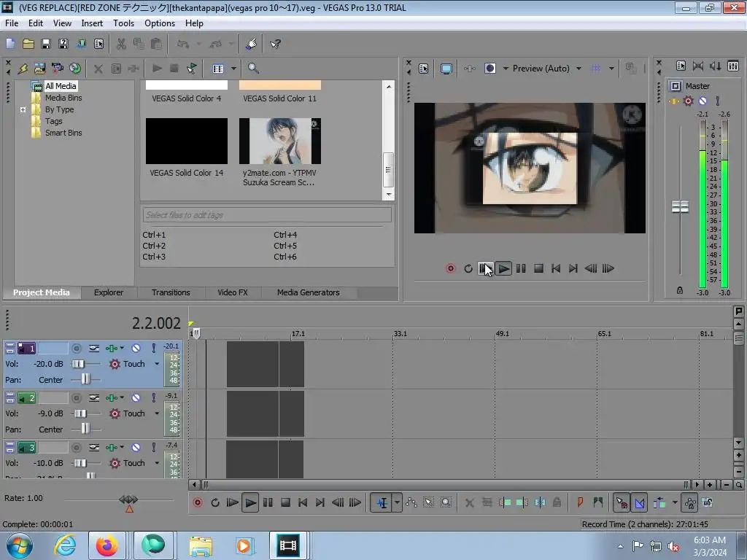
Task: Click the playback Rate slider
Action: tap(128, 499)
